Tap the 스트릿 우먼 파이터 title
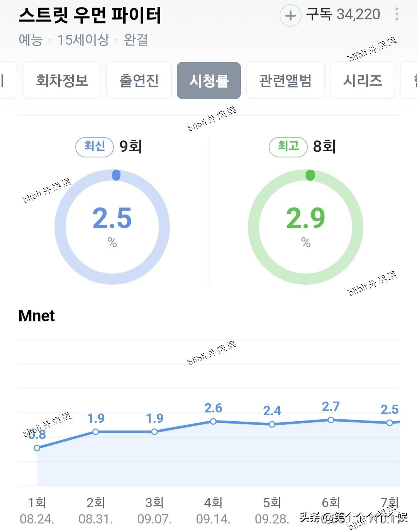The width and height of the screenshot is (417, 532). tap(90, 15)
